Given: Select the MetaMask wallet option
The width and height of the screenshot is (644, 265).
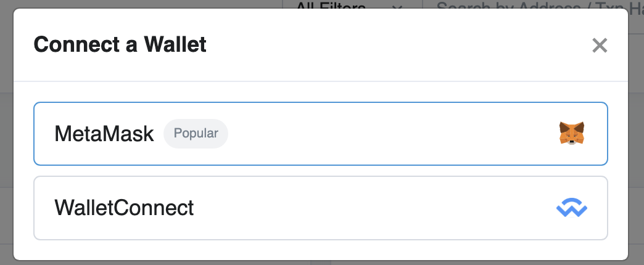Looking at the screenshot, I should tap(320, 134).
